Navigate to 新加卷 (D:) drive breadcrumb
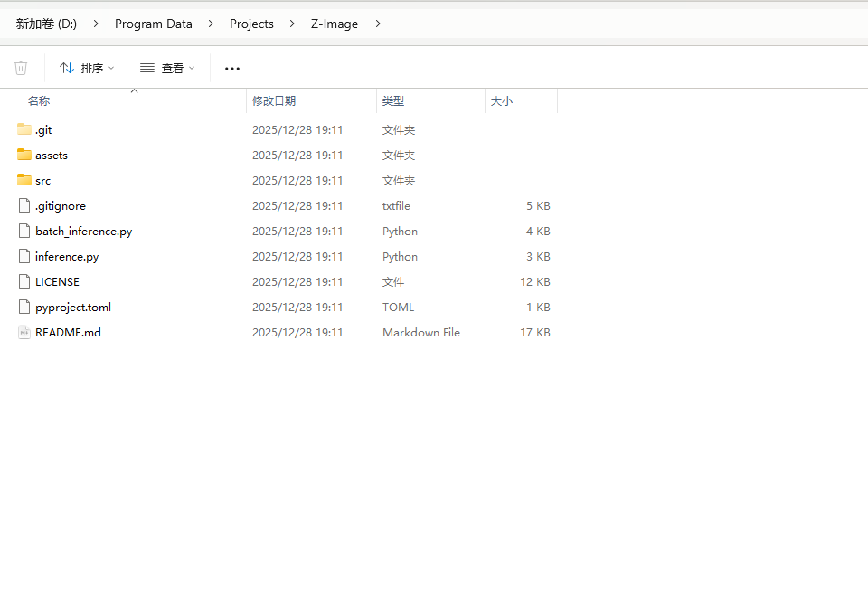Screen dimensions: 868x597 pos(46,24)
